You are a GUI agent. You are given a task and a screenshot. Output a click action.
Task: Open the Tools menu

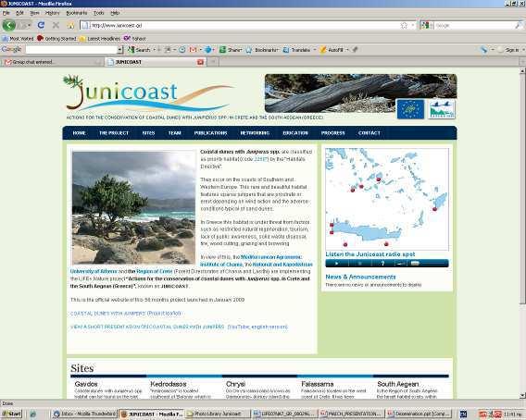(x=98, y=13)
